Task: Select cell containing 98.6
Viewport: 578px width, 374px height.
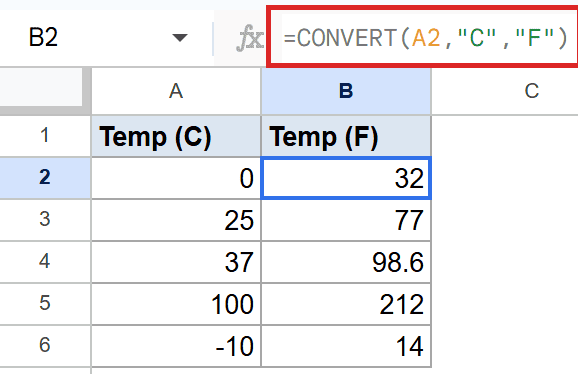Action: [346, 262]
